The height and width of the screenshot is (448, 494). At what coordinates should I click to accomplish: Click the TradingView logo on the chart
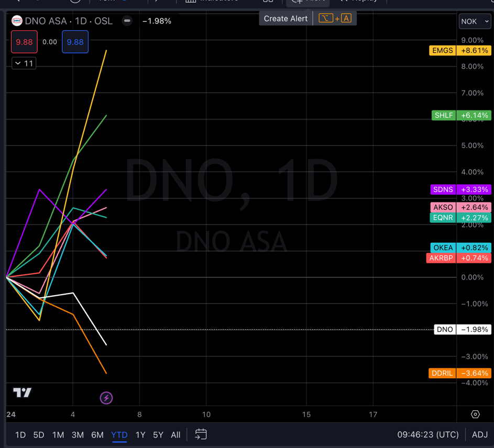coord(22,393)
